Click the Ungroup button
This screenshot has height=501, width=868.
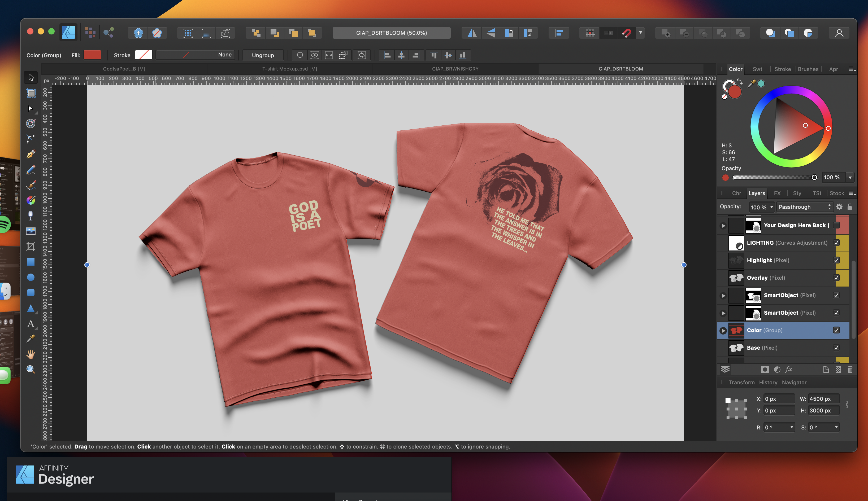pos(263,55)
